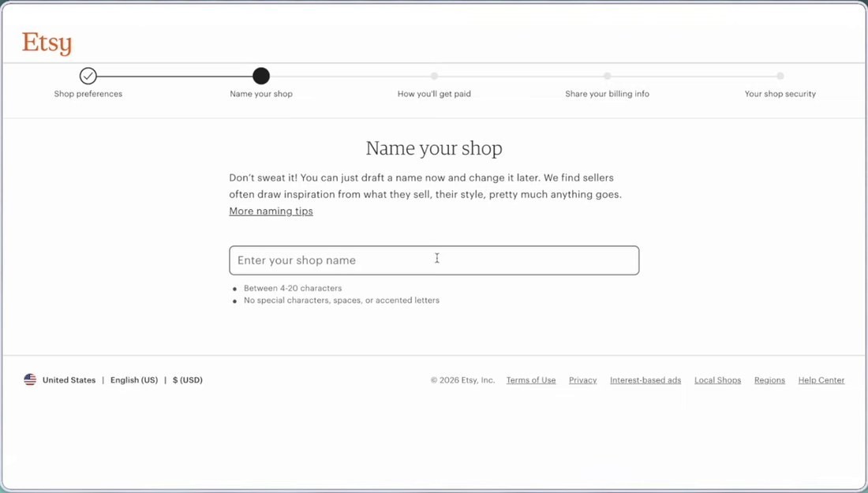Click the United States flag icon
Screen dimensions: 868x493
click(30, 379)
